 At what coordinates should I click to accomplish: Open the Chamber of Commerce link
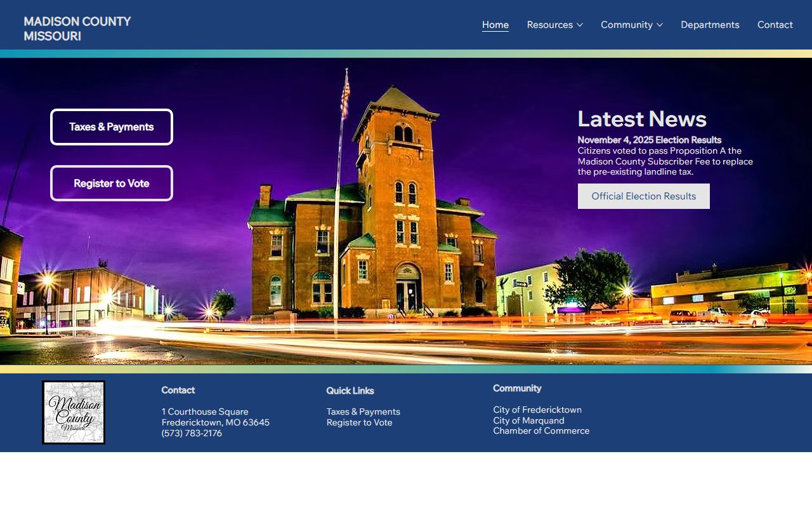click(541, 431)
